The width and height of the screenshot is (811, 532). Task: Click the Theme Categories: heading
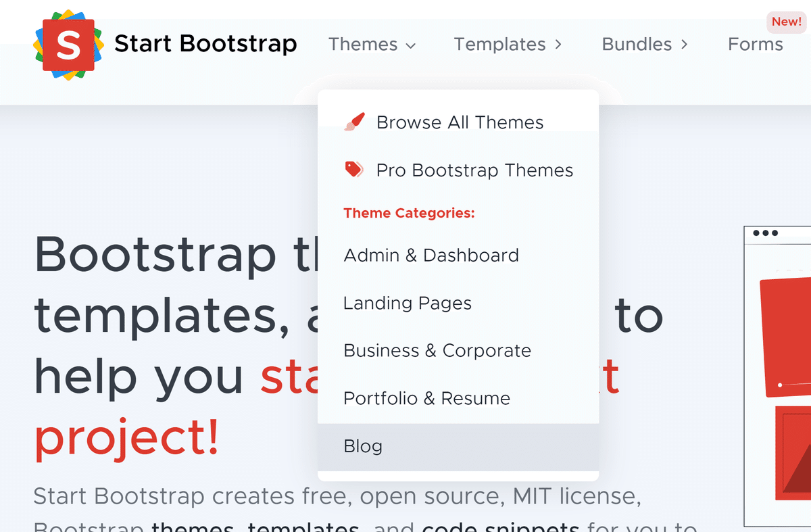coord(409,213)
